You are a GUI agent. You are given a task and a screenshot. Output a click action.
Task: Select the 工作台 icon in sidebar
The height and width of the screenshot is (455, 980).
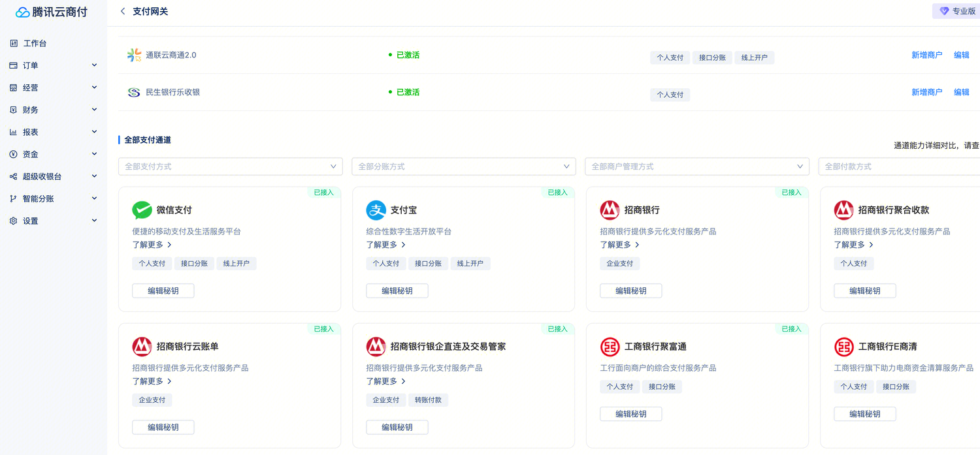14,42
